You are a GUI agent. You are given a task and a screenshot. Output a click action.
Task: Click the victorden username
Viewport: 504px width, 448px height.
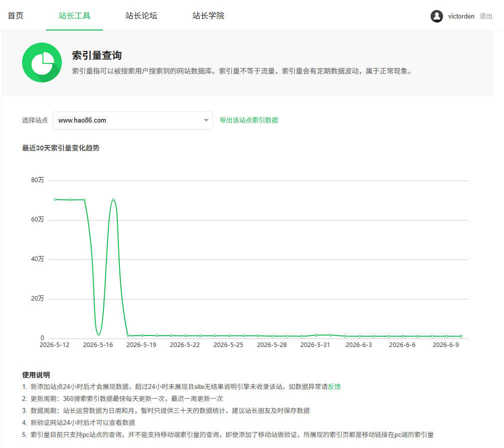461,16
